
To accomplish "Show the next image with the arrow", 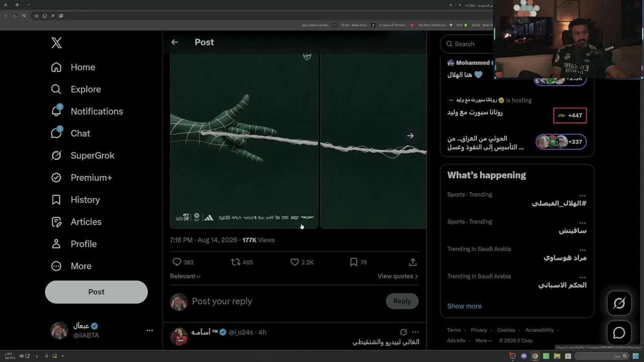I will pos(411,136).
